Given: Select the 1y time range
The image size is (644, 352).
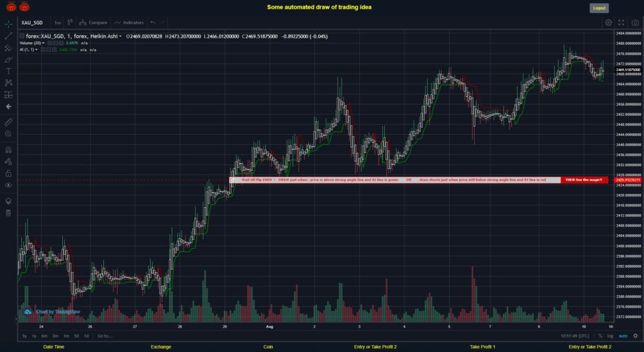Looking at the screenshot, I should [34, 336].
